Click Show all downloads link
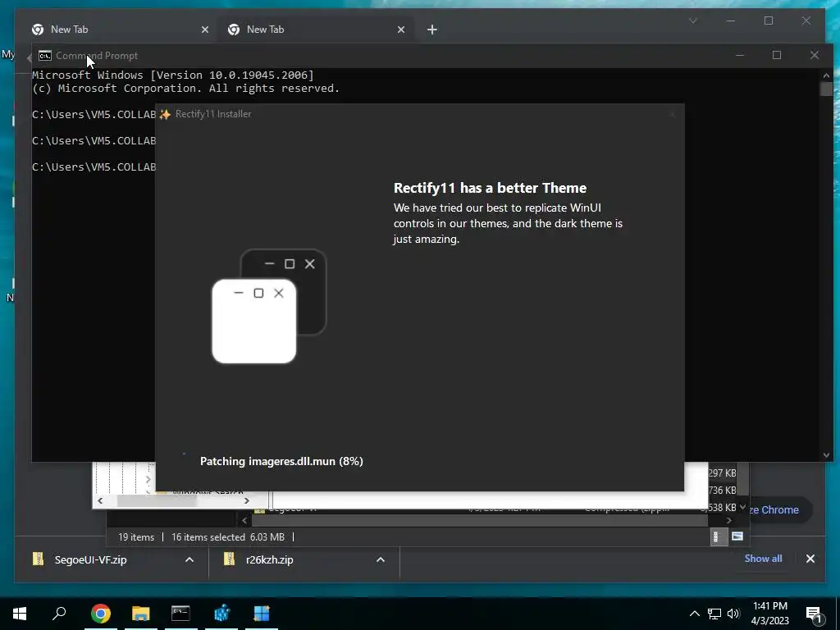This screenshot has height=630, width=840. pyautogui.click(x=763, y=559)
